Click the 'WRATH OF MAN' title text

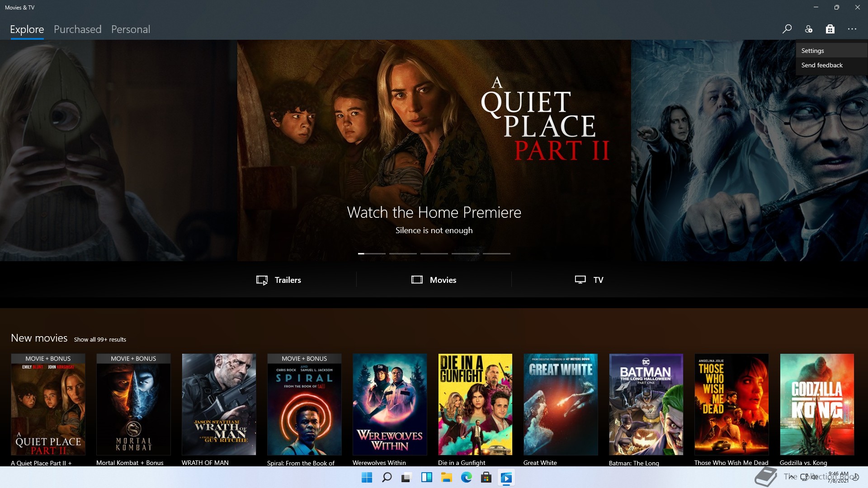click(x=205, y=463)
